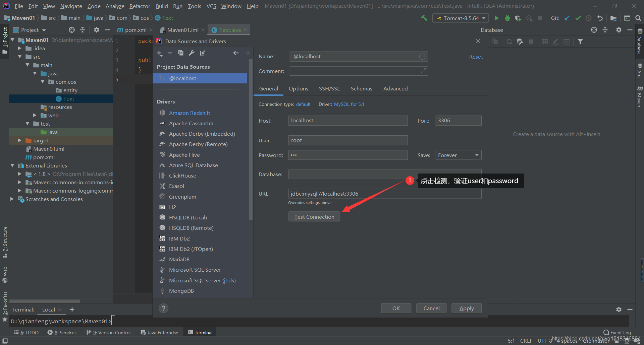
Task: Open the Save Forever dropdown
Action: point(458,155)
